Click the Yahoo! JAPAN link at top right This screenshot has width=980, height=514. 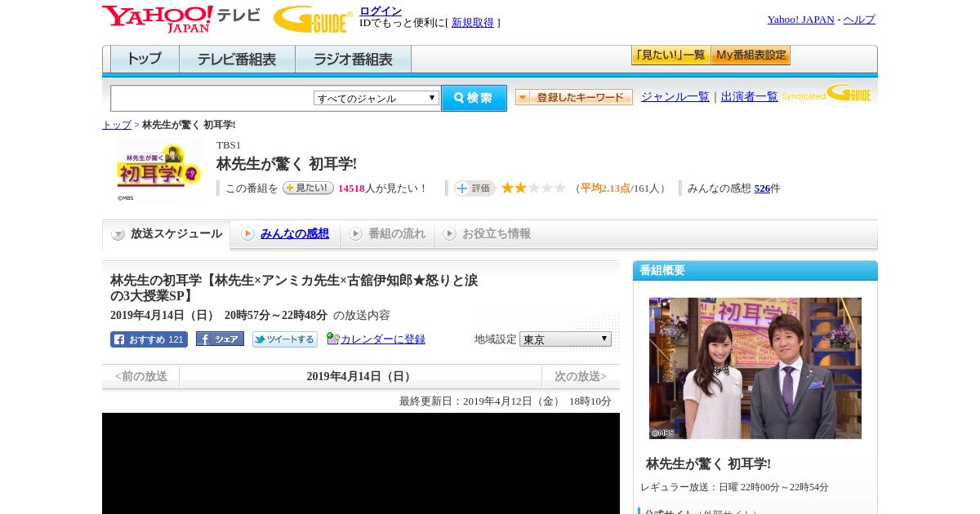(800, 20)
